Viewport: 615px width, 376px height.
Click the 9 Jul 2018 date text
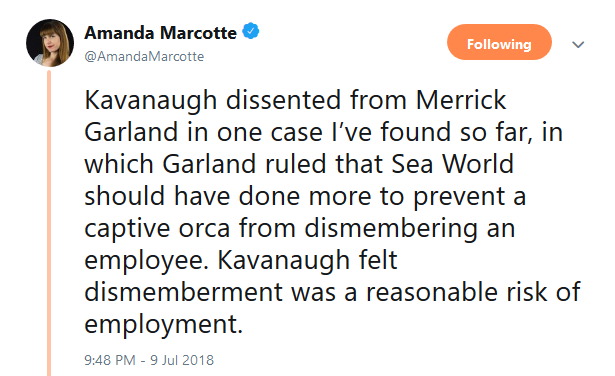click(x=182, y=360)
